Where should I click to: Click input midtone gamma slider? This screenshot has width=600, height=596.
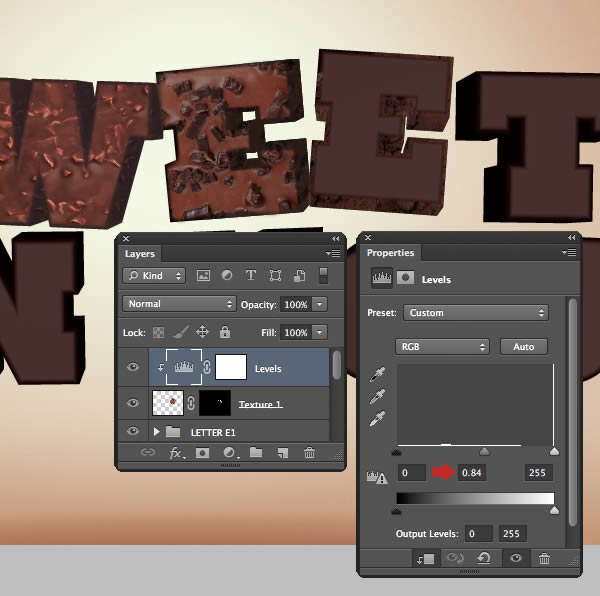point(484,452)
